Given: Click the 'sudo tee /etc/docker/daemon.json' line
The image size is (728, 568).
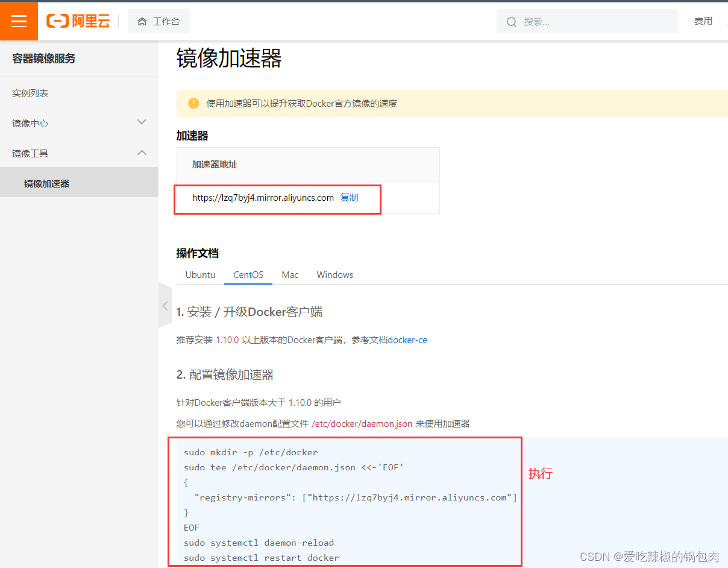Looking at the screenshot, I should pyautogui.click(x=293, y=467).
